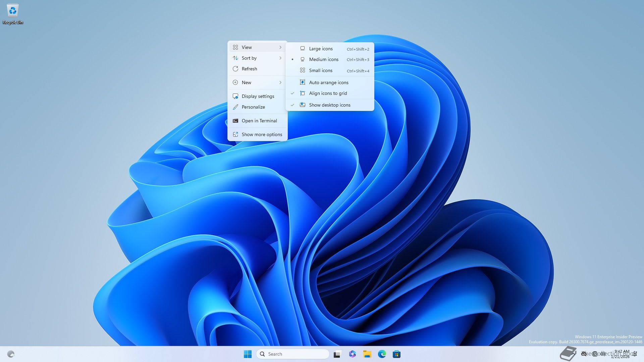
Task: Enable Auto arrange icons option
Action: point(328,82)
